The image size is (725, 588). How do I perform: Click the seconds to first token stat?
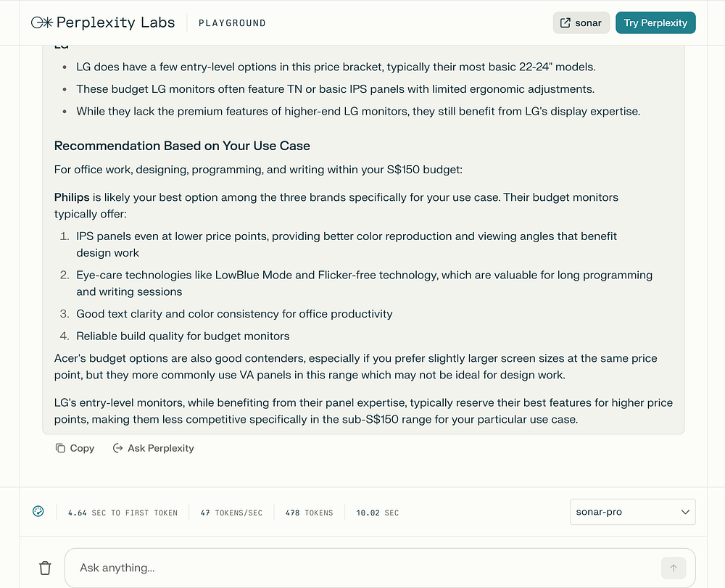point(123,513)
